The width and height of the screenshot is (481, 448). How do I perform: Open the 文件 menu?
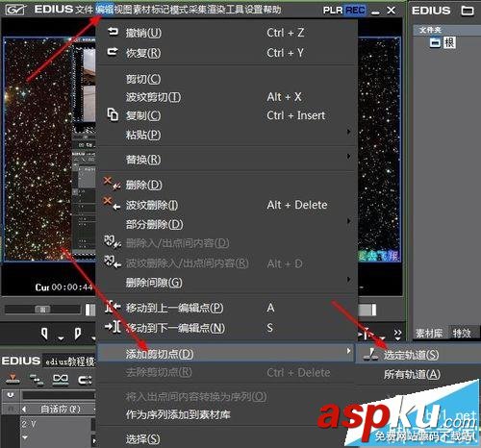point(85,10)
